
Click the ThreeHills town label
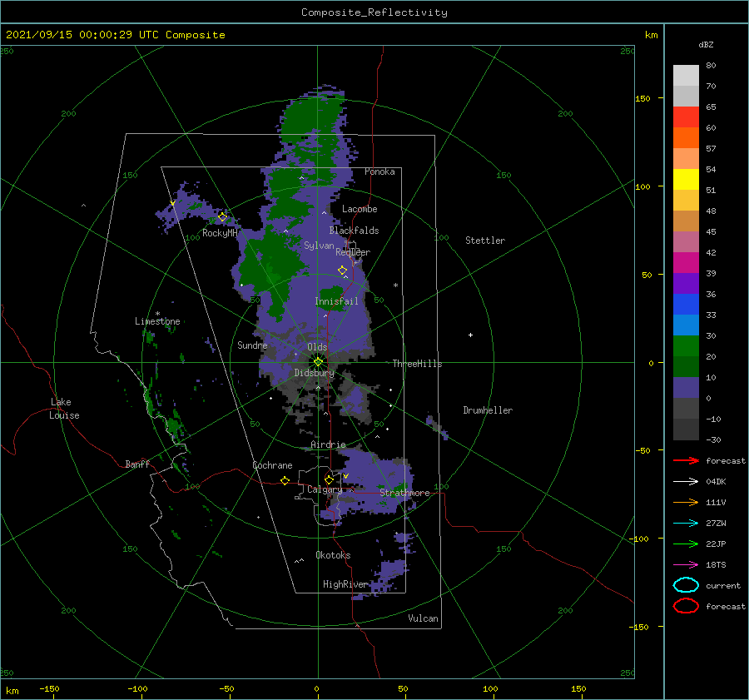click(417, 364)
